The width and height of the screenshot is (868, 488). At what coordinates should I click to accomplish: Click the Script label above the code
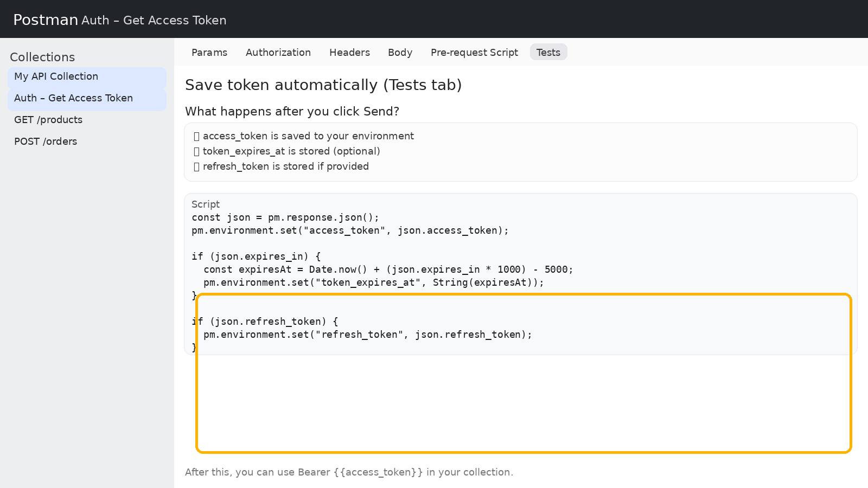(x=206, y=204)
